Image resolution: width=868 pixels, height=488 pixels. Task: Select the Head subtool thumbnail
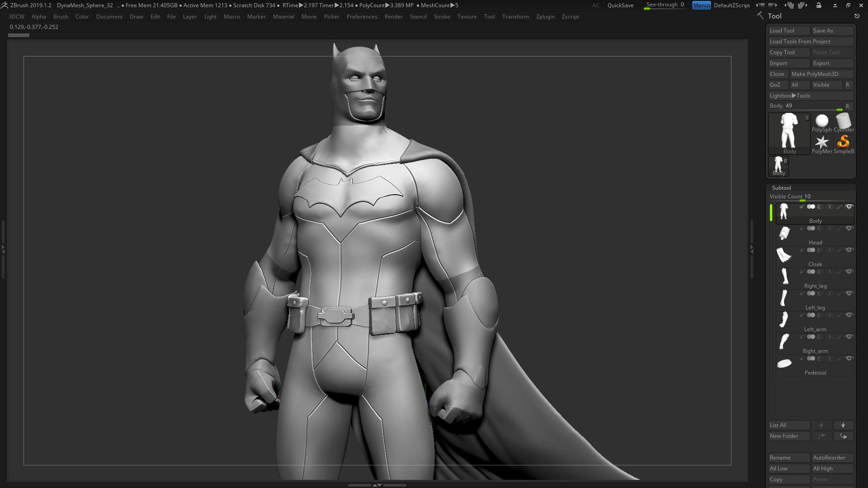coord(784,234)
